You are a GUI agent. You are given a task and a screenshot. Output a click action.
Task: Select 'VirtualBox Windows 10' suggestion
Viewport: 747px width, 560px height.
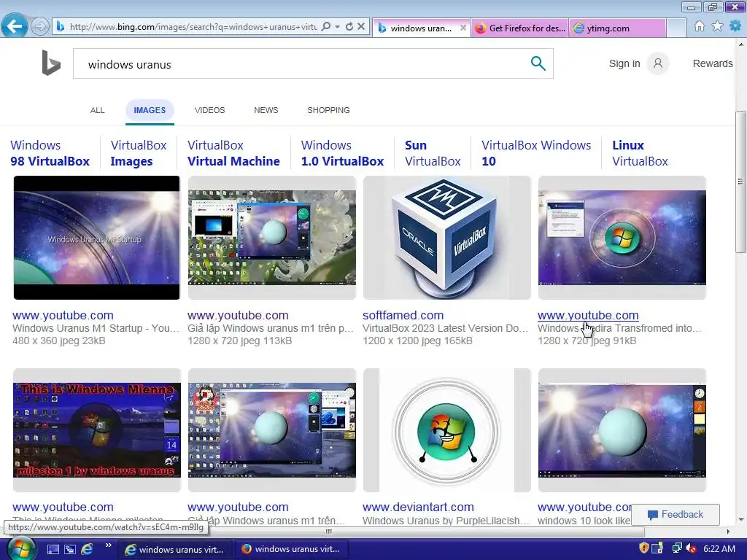coord(536,153)
